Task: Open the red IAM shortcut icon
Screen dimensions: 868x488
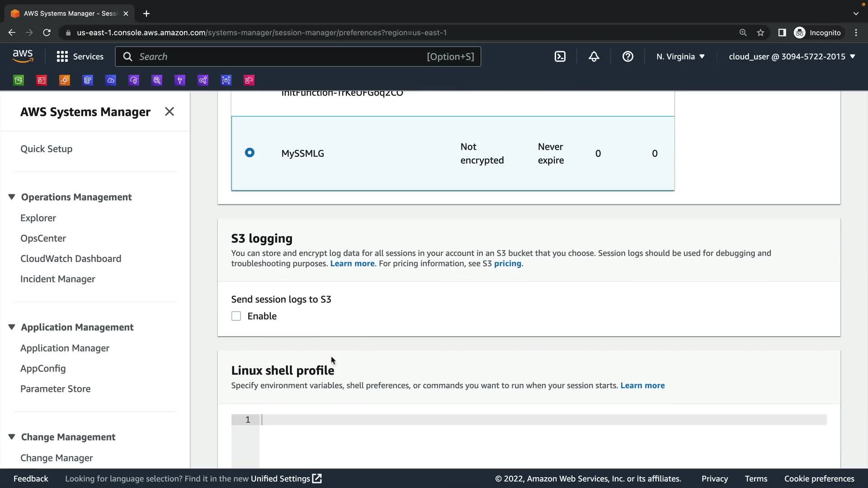Action: coord(42,80)
